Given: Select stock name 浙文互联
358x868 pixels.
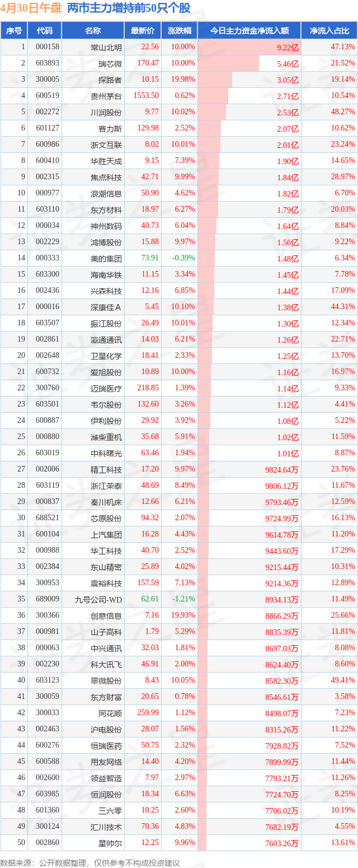Looking at the screenshot, I should [106, 144].
